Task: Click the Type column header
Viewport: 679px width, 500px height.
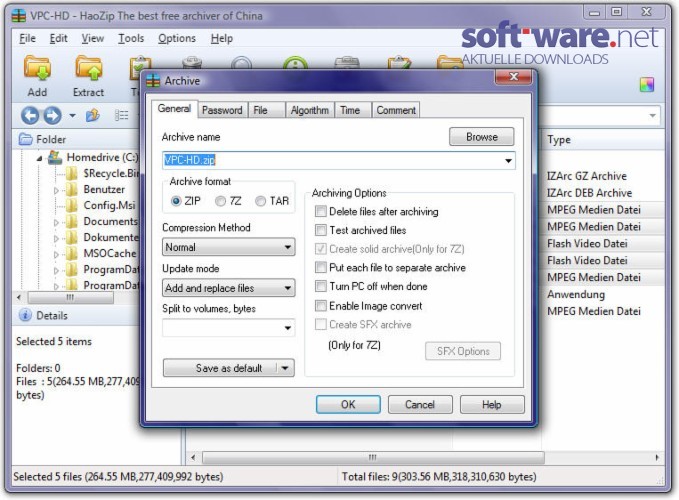Action: coord(602,140)
